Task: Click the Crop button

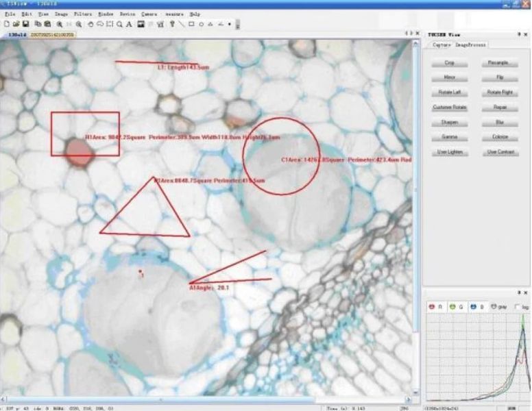Action: point(450,63)
